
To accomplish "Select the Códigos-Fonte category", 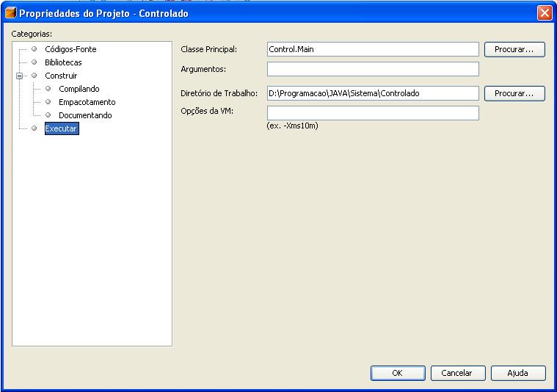I will [x=70, y=49].
